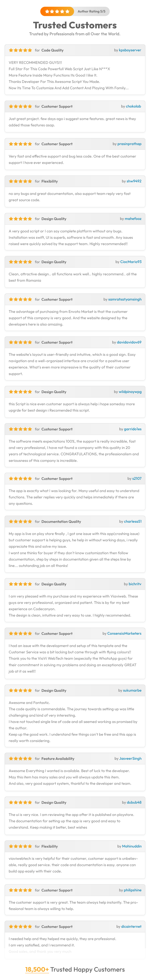Viewport: 150px width, 980px height.
Task: Open the samratsatyamsingh author link
Action: point(124,299)
